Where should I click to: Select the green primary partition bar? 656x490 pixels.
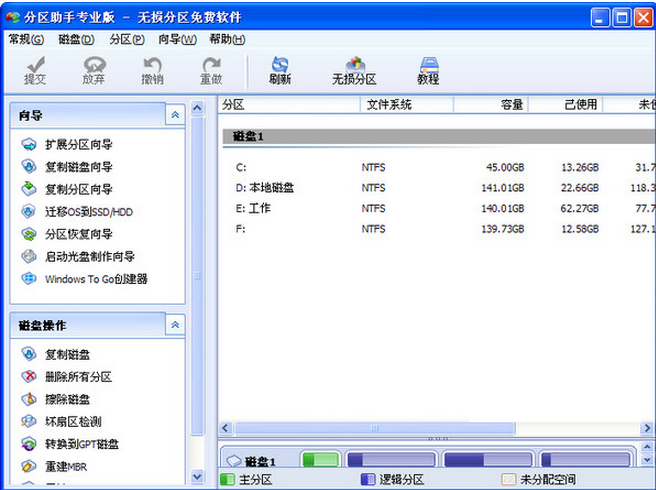[x=320, y=460]
